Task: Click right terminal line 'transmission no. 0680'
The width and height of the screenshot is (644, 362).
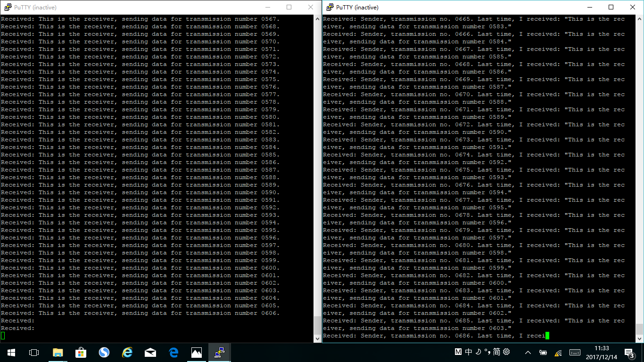Action: pos(474,245)
